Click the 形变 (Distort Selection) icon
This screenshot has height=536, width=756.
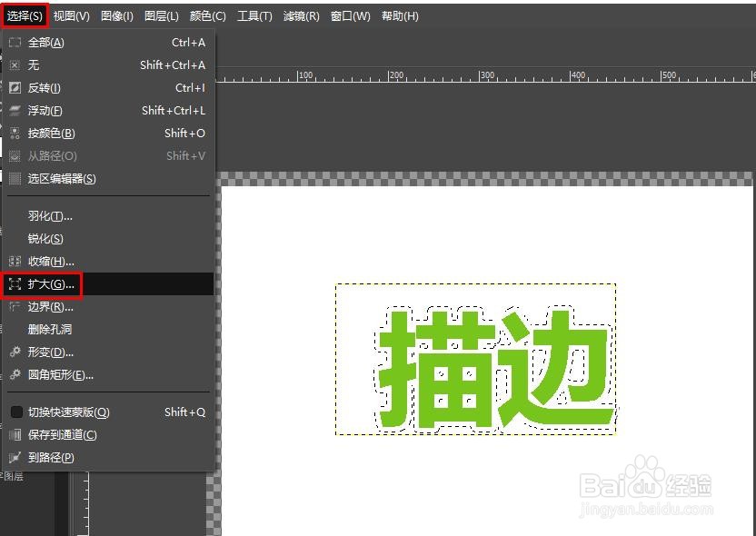15,352
